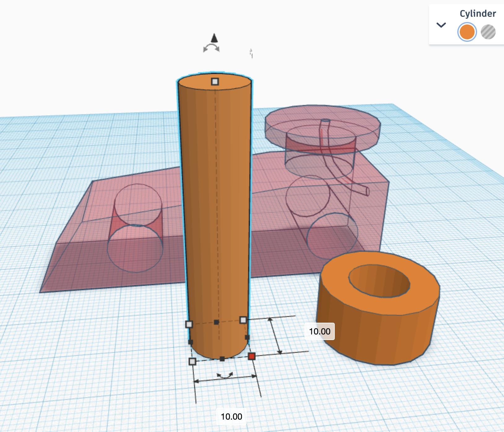Click the black midpoint handle on right base edge
Viewport: 504px width, 432px height.
(247, 337)
